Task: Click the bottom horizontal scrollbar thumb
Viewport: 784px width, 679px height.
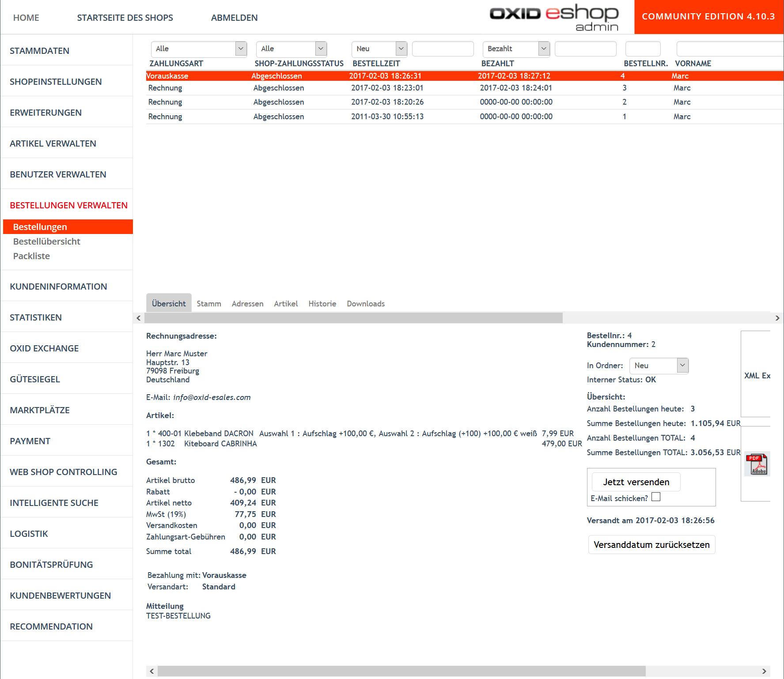Action: click(401, 671)
